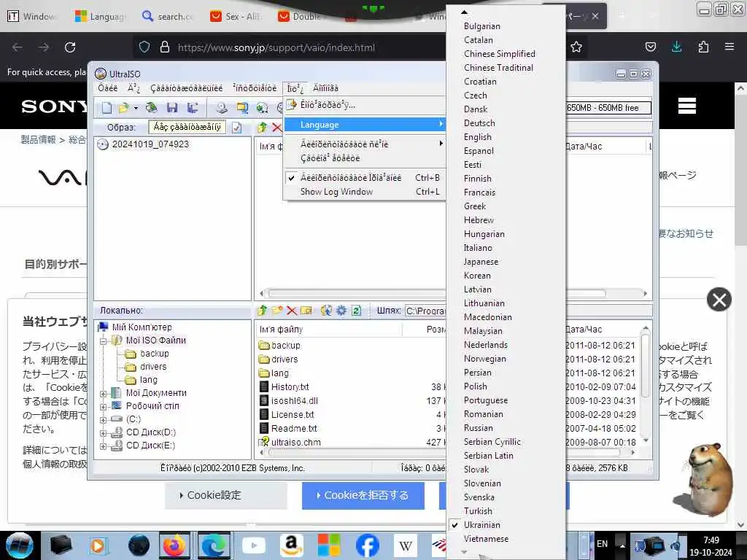This screenshot has height=560, width=747.
Task: Click the New image icon in UltraISO toolbar
Action: tap(107, 108)
